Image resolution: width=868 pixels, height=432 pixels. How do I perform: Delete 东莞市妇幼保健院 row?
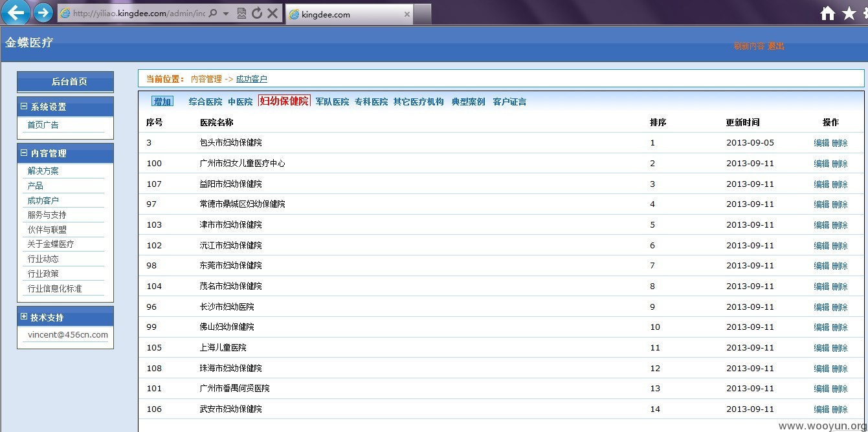pyautogui.click(x=840, y=266)
